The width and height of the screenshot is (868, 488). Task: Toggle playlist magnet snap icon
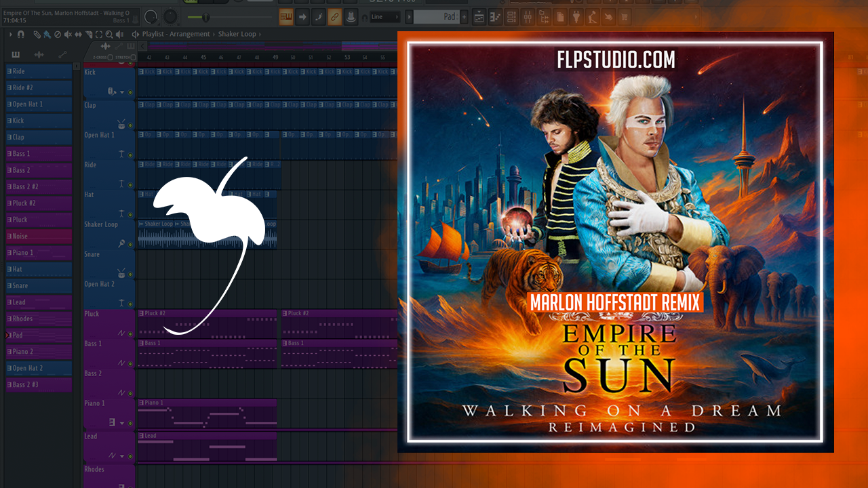pos(20,34)
